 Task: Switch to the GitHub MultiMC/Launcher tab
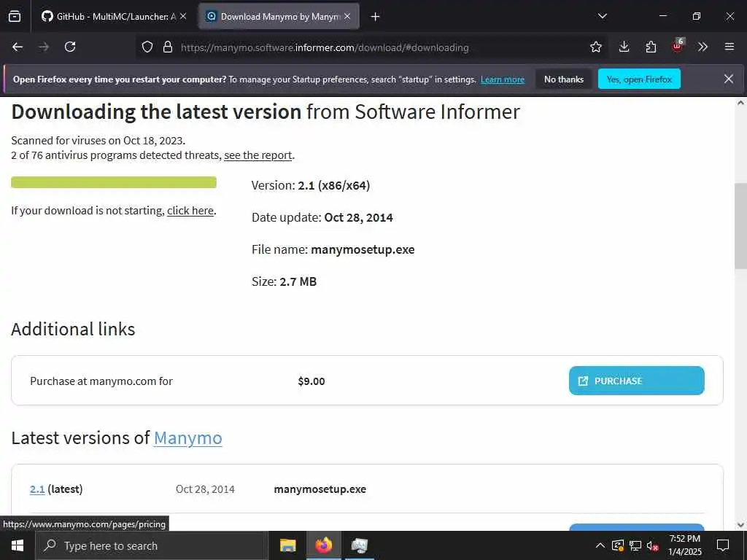(108, 17)
